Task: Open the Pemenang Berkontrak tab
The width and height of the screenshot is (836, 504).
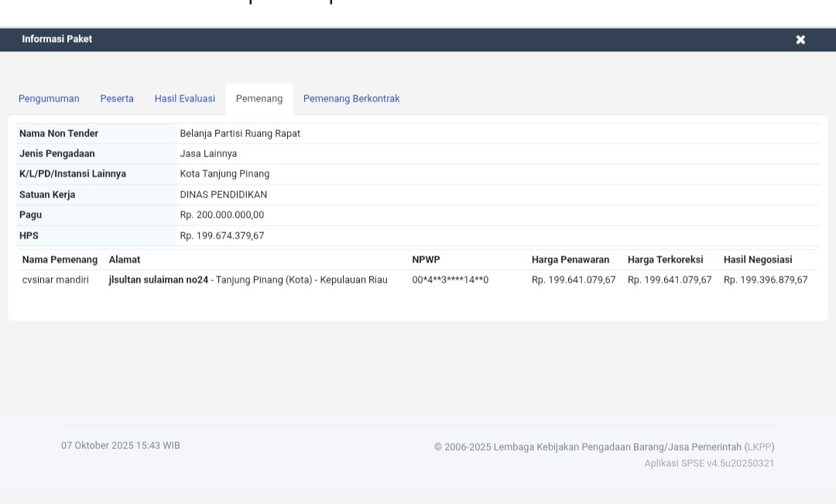Action: pyautogui.click(x=351, y=99)
